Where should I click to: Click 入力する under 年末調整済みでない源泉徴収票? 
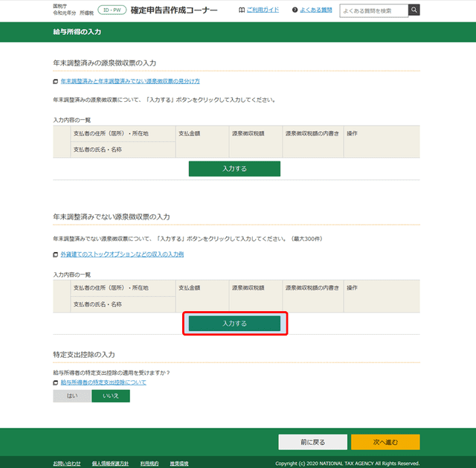[x=234, y=324]
